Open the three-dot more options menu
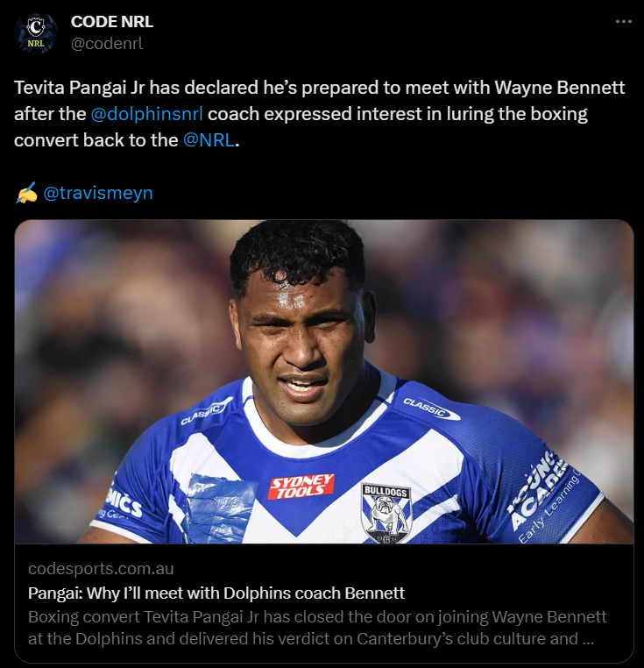Viewport: 644px width, 668px height. tap(624, 21)
